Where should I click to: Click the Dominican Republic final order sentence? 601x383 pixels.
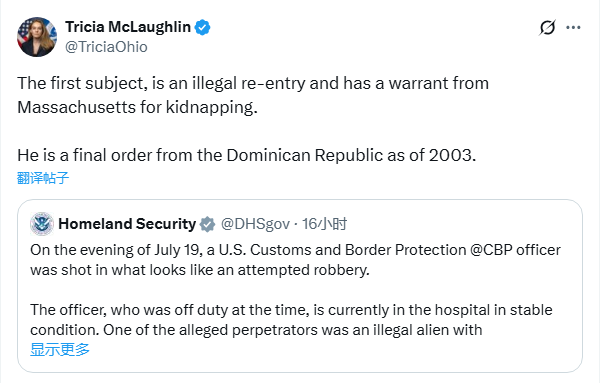point(246,155)
